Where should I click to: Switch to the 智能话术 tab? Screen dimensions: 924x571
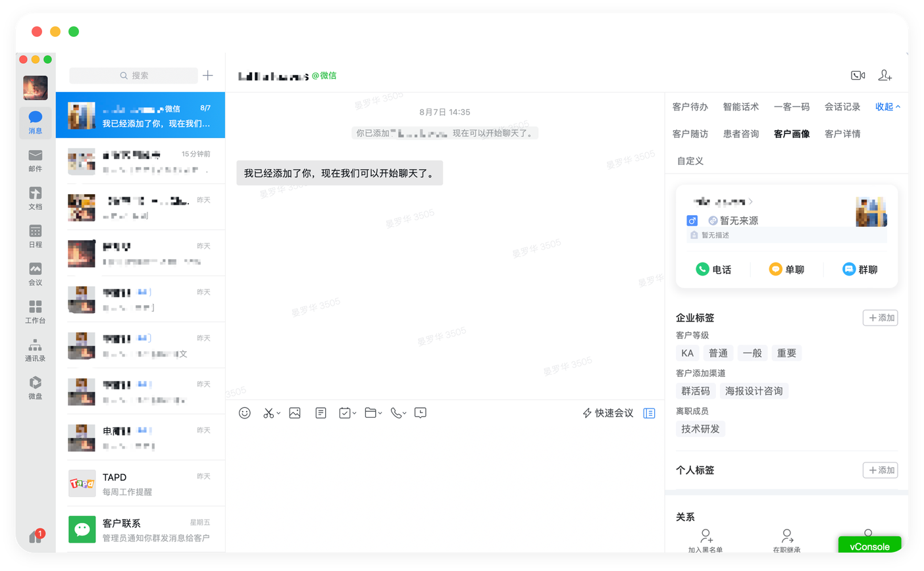[x=740, y=107]
